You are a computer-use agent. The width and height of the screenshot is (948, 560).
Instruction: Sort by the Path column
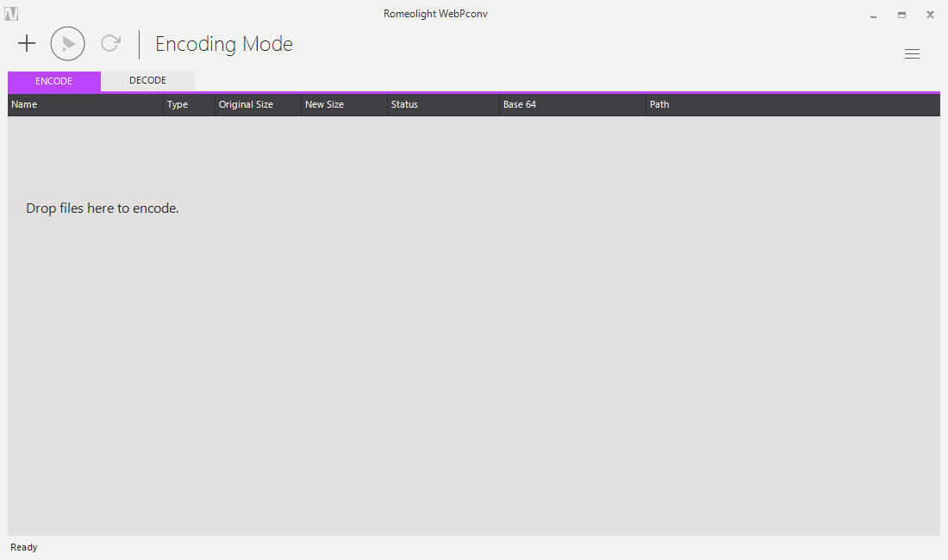pos(659,104)
